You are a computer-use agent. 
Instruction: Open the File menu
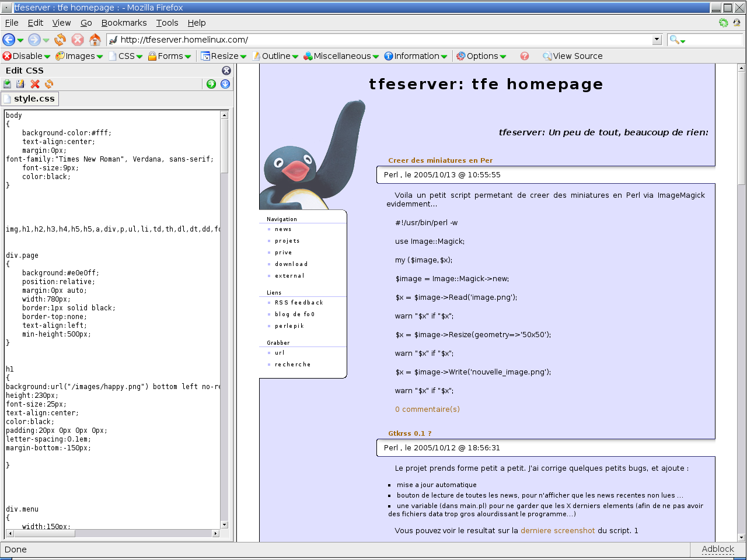[12, 23]
